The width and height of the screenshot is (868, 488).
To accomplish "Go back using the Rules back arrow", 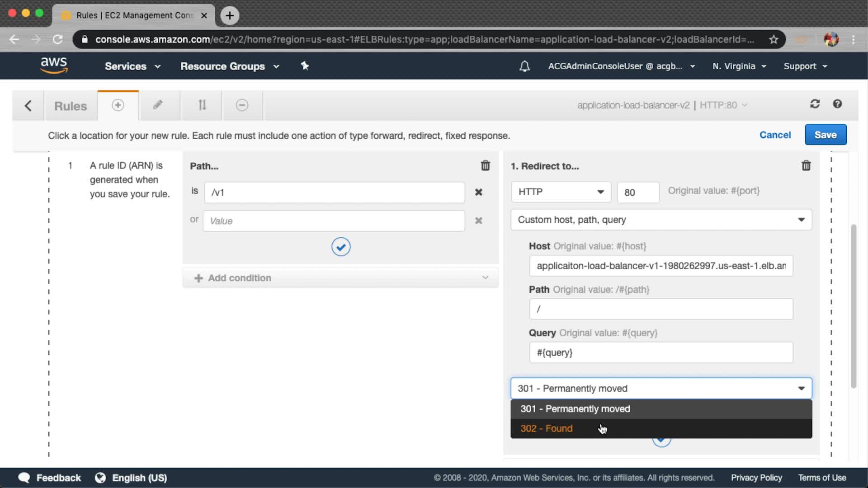I will pos(28,106).
